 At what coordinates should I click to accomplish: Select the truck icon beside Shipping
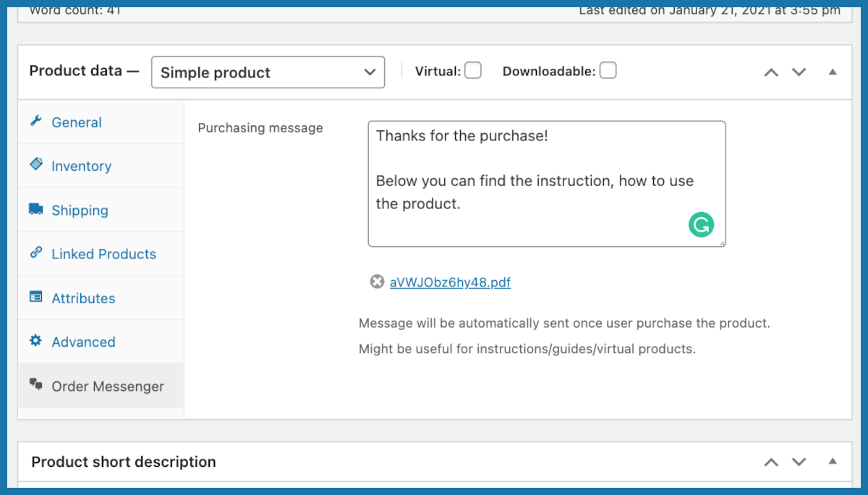coord(37,210)
